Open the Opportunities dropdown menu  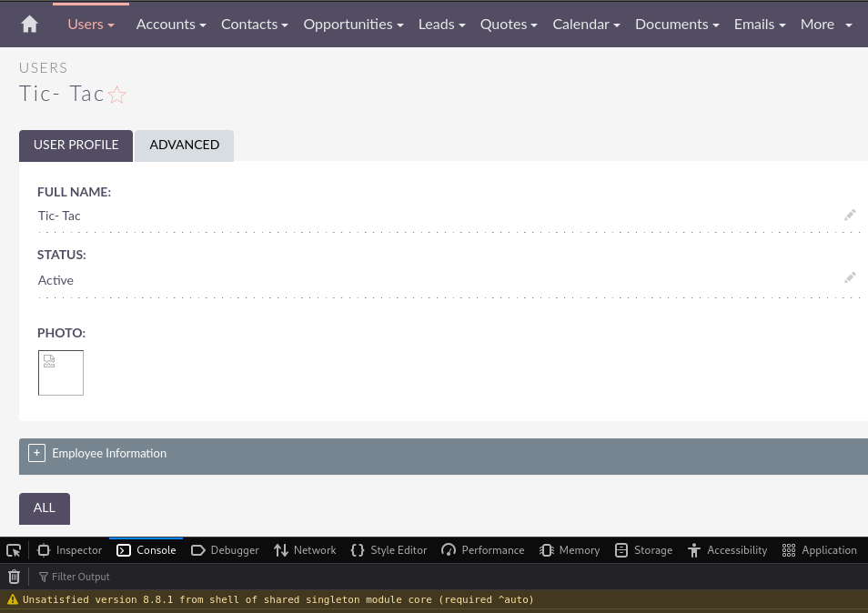pos(353,25)
